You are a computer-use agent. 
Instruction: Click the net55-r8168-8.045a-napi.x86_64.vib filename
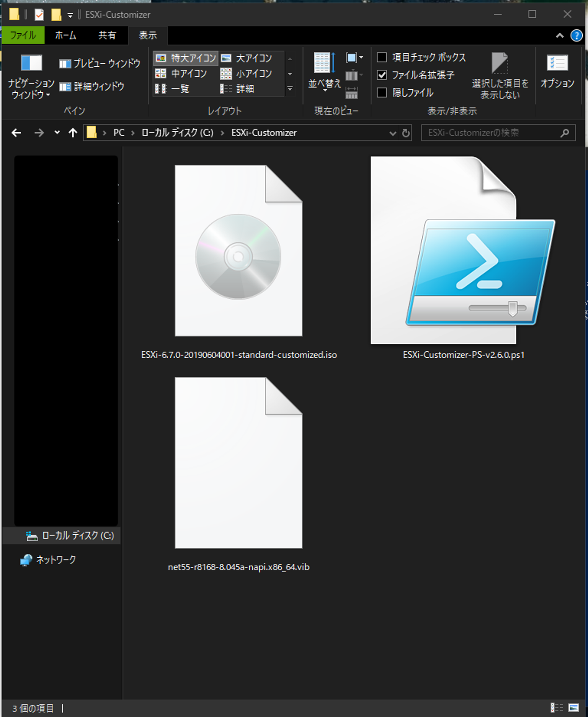point(238,567)
